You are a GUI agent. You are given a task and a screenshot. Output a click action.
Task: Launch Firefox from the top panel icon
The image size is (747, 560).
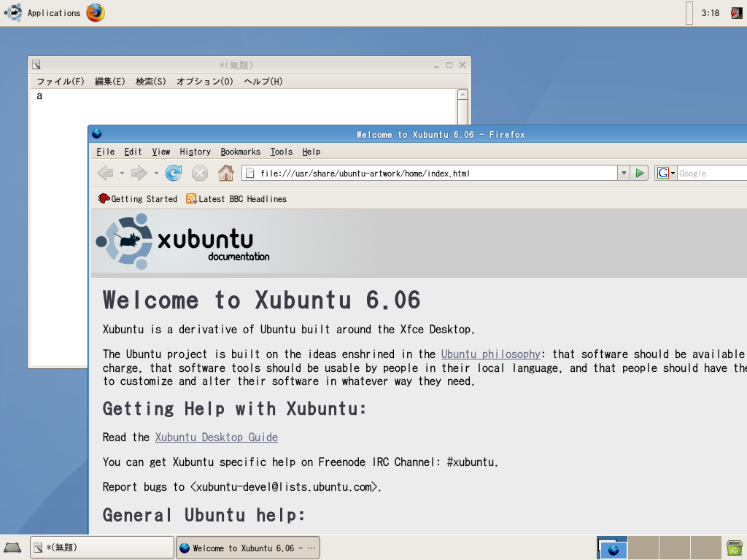point(96,13)
